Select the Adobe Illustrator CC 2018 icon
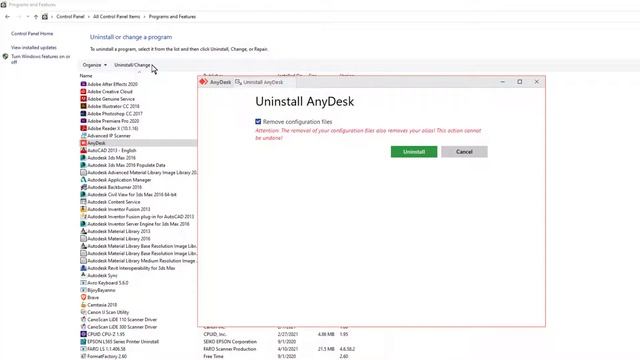 (83, 106)
